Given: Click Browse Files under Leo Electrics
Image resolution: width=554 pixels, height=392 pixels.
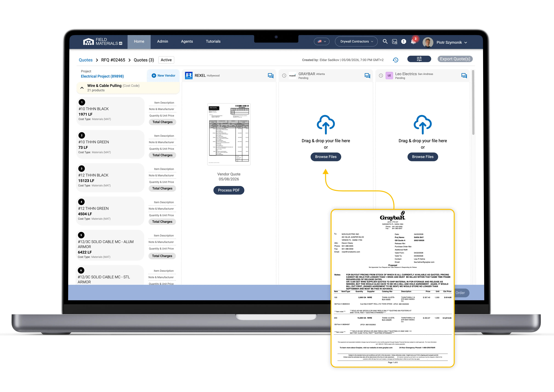Looking at the screenshot, I should (x=423, y=157).
